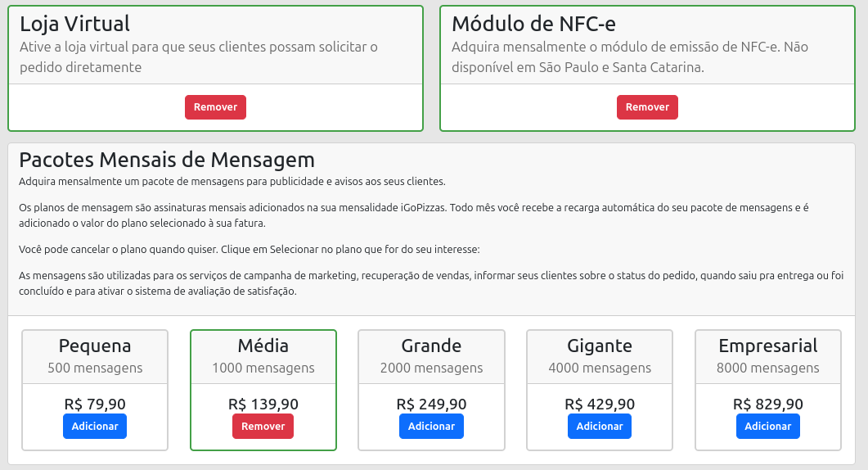Remove the Módulo de NFC-e subscription
The image size is (868, 470).
647,107
